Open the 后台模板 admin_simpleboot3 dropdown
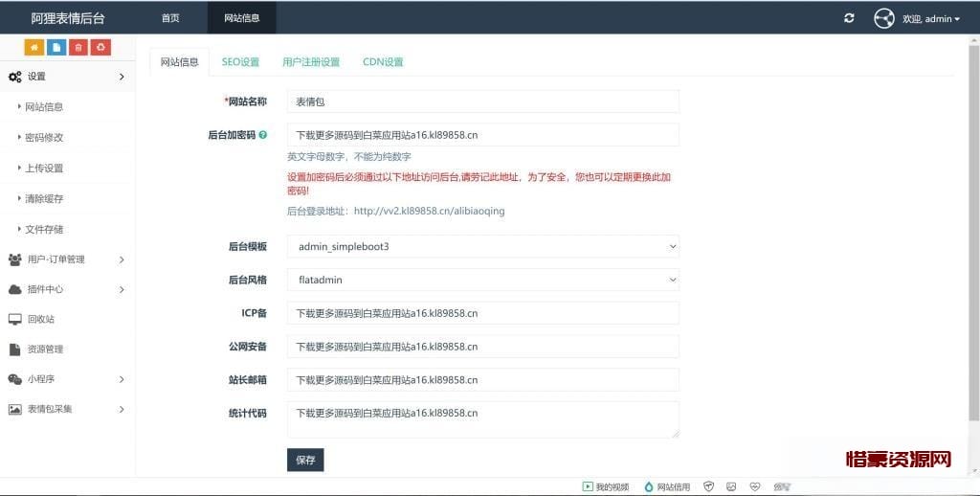This screenshot has width=980, height=496. 483,246
